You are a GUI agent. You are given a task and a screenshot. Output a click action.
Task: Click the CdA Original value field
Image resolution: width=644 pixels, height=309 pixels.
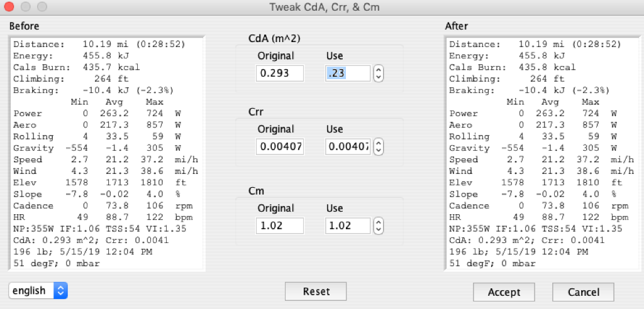pos(280,73)
